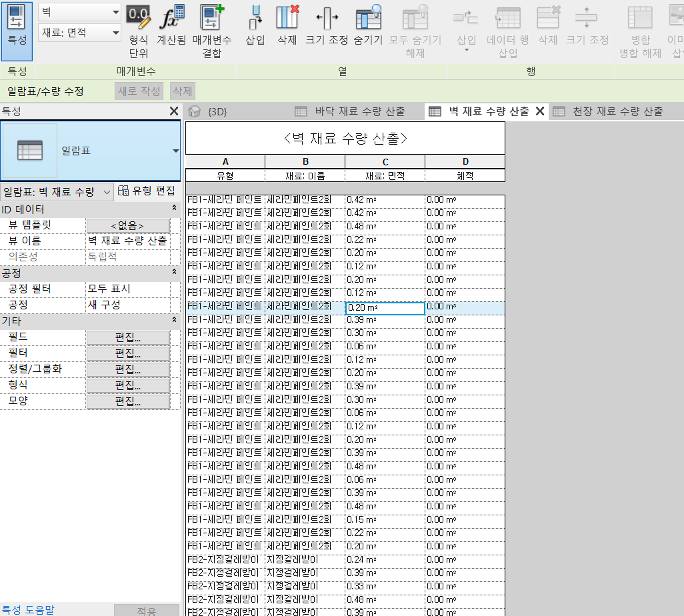Click the 삭제 button in options bar
This screenshot has height=616, width=684.
tap(183, 91)
